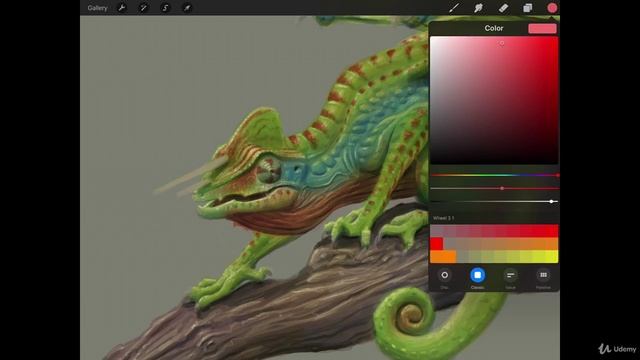Activate the Selection S tool
Image resolution: width=640 pixels, height=360 pixels.
[x=165, y=8]
